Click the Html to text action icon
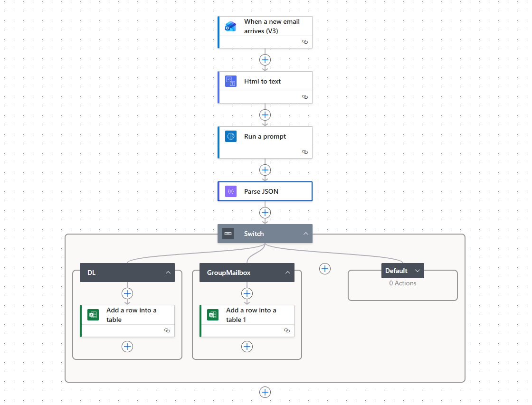 (x=231, y=81)
